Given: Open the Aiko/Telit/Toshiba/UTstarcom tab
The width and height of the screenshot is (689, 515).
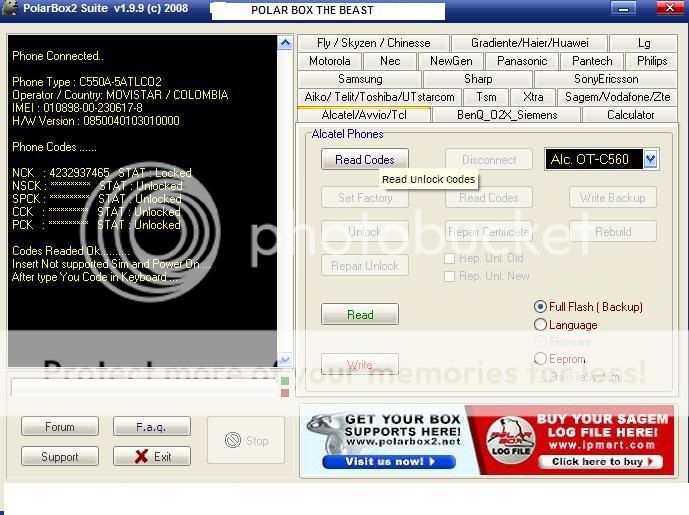Looking at the screenshot, I should pos(380,97).
